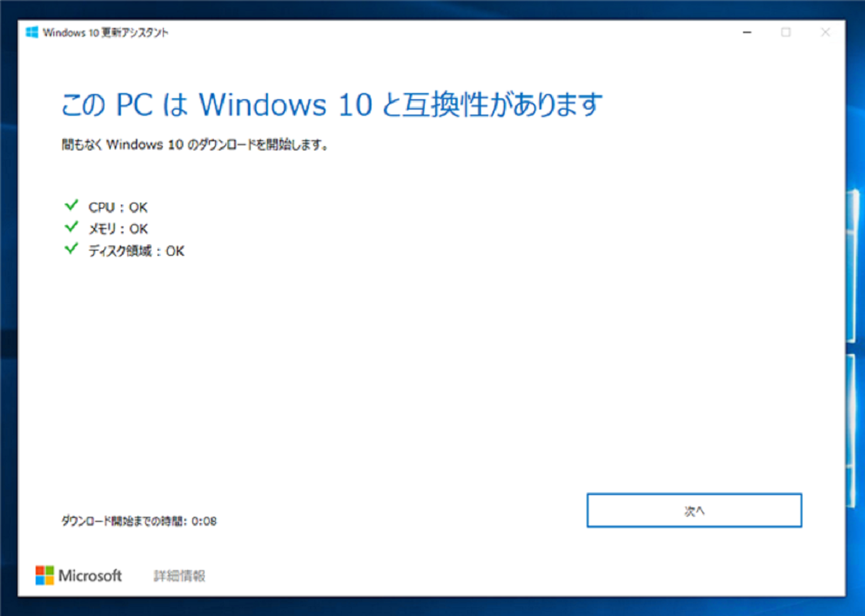Click the Windows 10 更新アシスタント title text
The width and height of the screenshot is (865, 616).
(105, 33)
